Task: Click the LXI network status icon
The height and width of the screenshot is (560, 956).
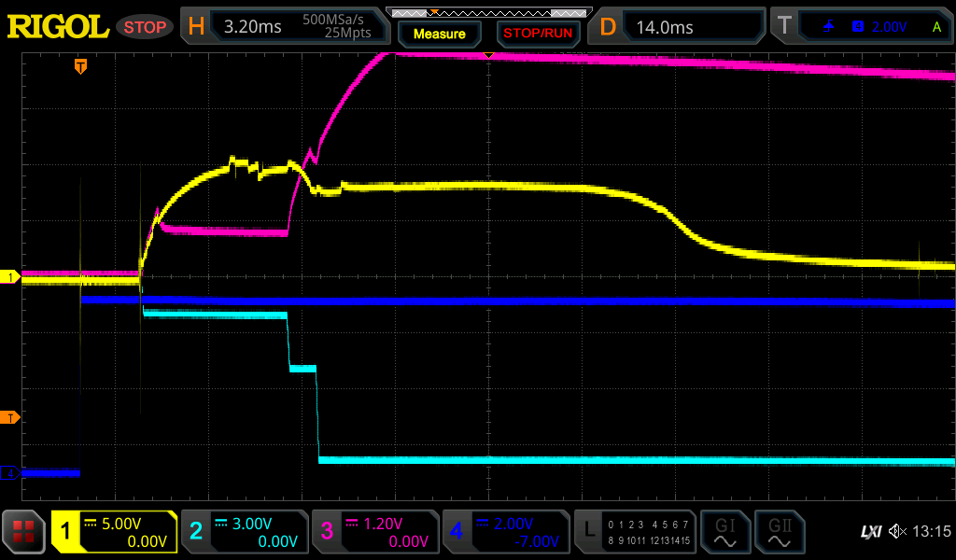Action: pos(870,531)
